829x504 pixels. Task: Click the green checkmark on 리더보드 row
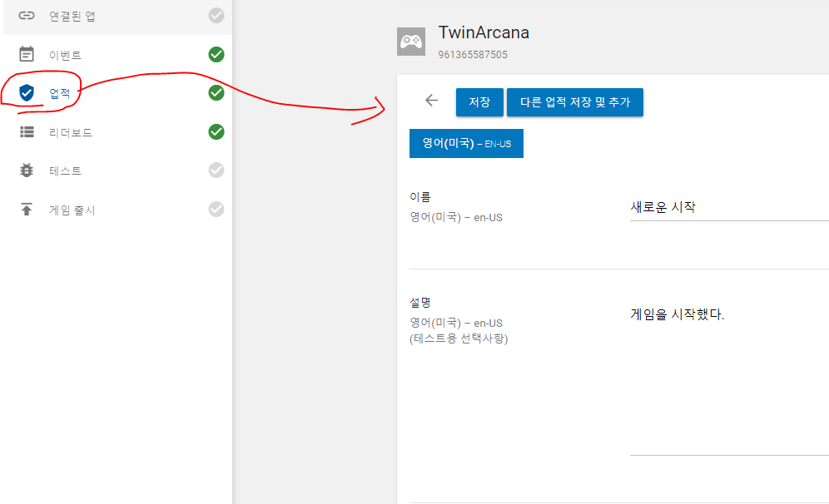pyautogui.click(x=216, y=131)
